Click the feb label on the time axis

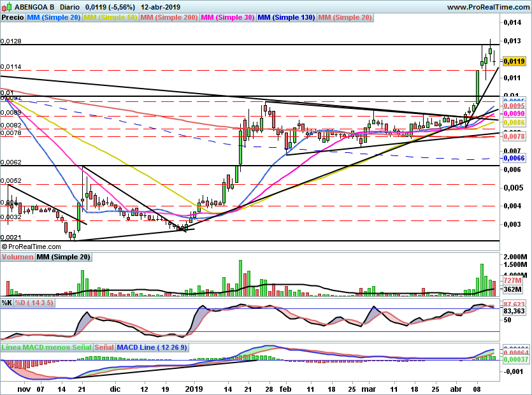[285, 389]
